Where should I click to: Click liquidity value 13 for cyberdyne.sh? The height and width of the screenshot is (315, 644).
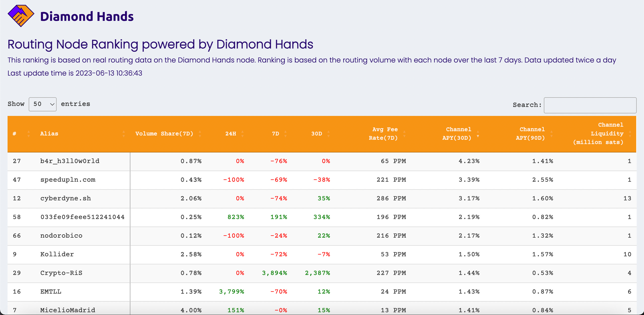pyautogui.click(x=627, y=199)
